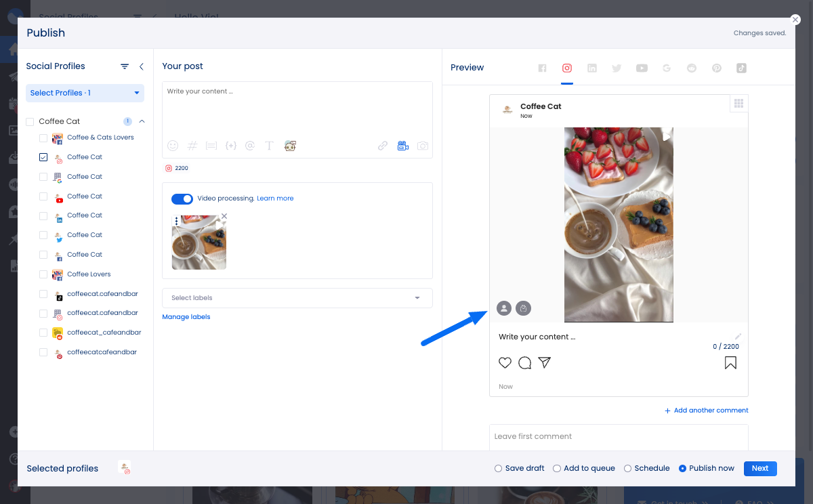Switch preview to Reddit tab

point(692,68)
